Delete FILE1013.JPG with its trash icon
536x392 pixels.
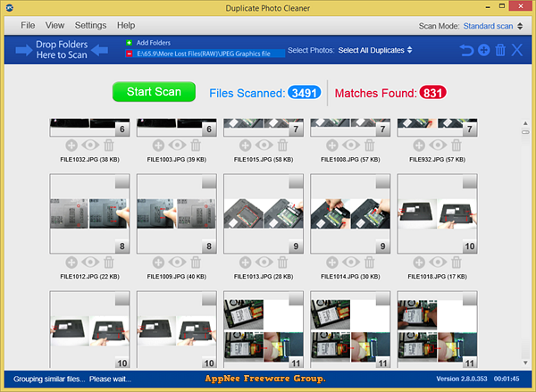(282, 263)
